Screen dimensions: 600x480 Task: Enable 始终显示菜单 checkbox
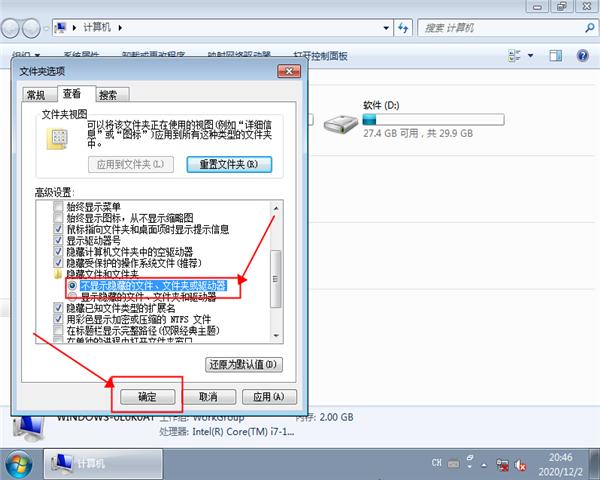(x=58, y=207)
